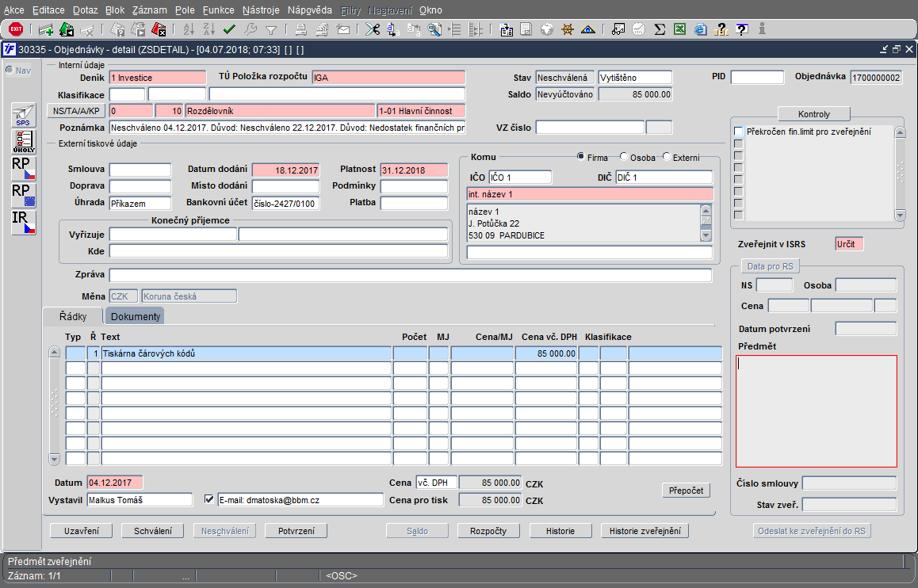Click the Přepočet button
Viewport: 918px width, 588px height.
[x=687, y=491]
